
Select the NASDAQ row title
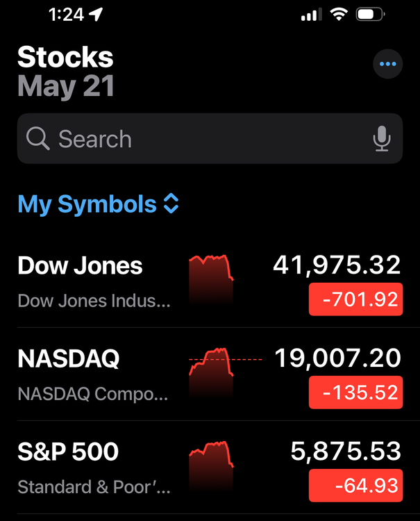pyautogui.click(x=69, y=359)
